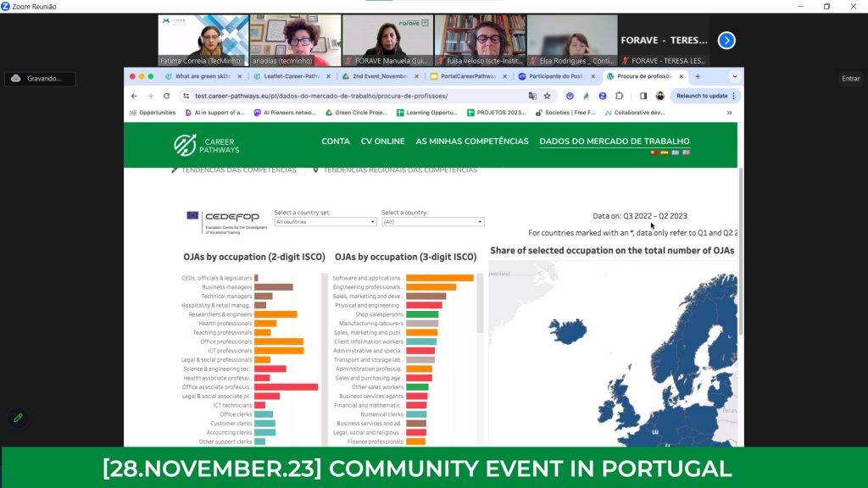Viewport: 868px width, 488px height.
Task: Switch to the PortalCareerPathways browser tab
Action: pyautogui.click(x=466, y=76)
